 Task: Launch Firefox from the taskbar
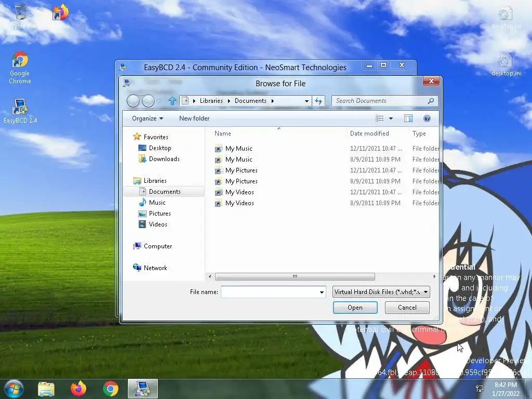78,389
